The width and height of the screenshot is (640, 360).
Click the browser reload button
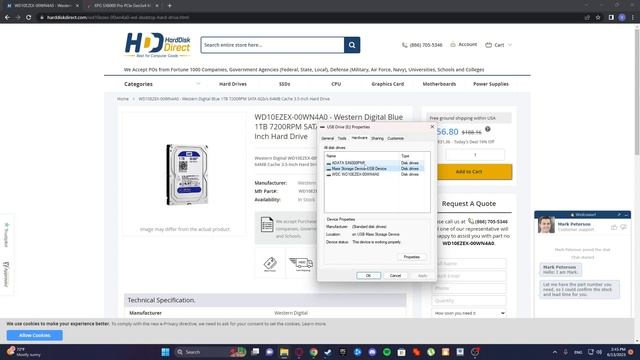(x=29, y=18)
